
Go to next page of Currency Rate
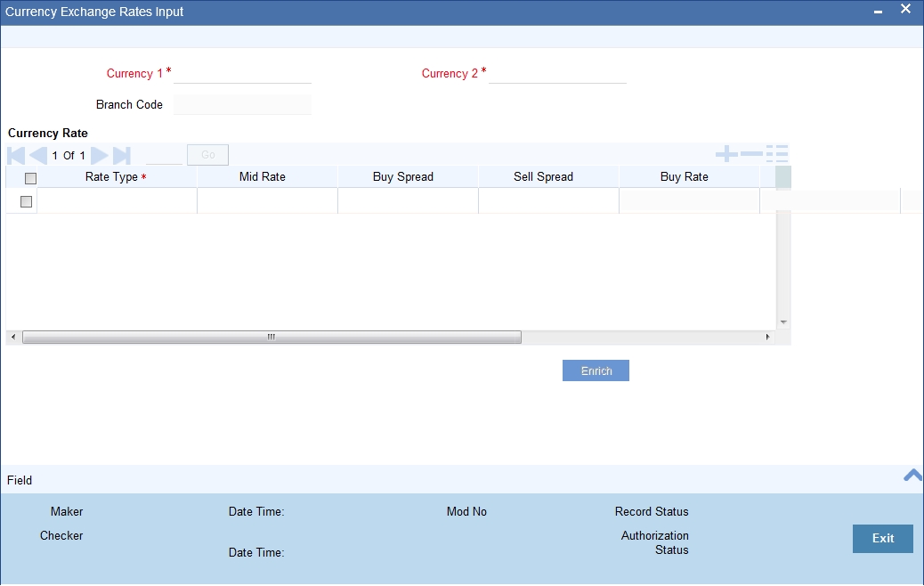tap(99, 156)
